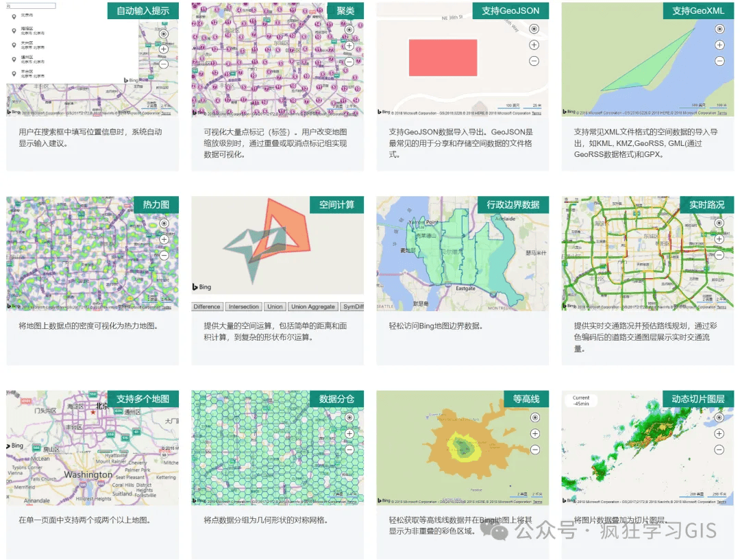Click text '将地图上数据点的密度可视化为热力地图。'
The height and width of the screenshot is (560, 740).
coord(88,326)
